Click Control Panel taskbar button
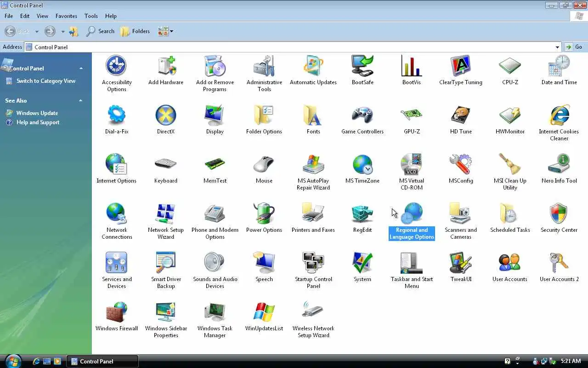Screen dimensions: 588x368 tap(102, 361)
